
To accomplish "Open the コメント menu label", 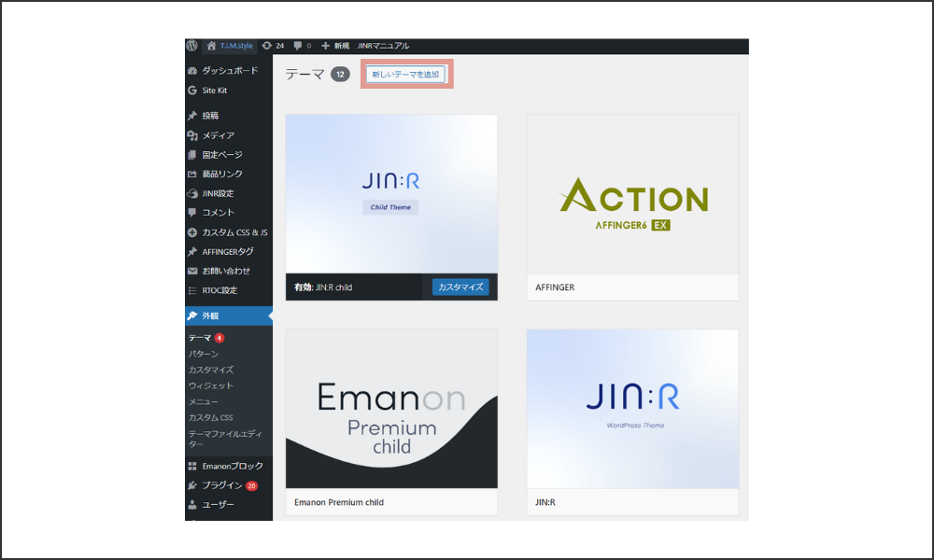I will [218, 213].
